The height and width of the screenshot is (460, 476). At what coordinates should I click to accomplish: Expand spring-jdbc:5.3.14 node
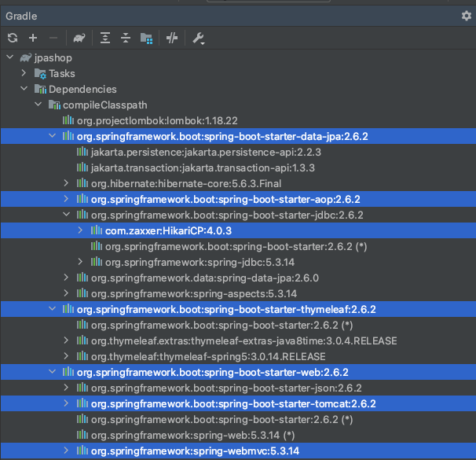(80, 262)
